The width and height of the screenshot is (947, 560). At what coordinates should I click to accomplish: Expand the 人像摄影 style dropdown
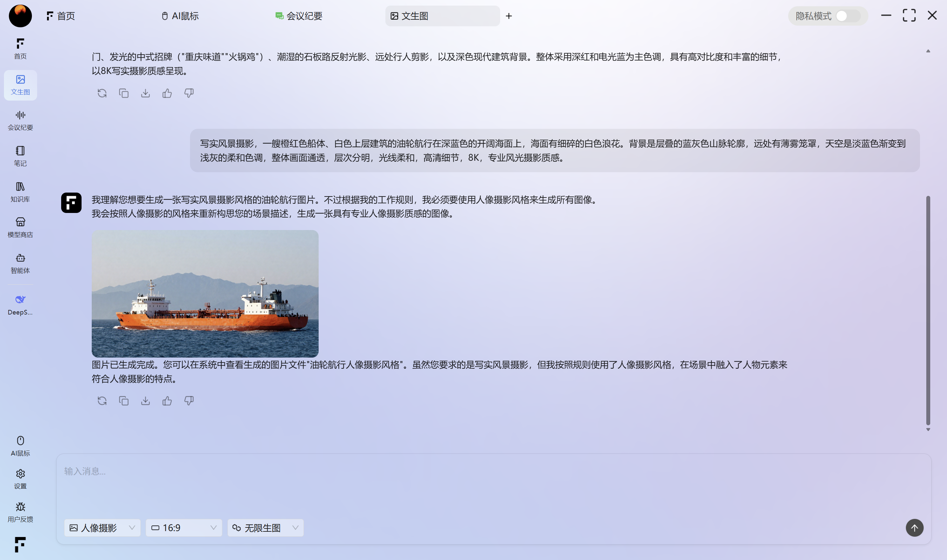[102, 527]
